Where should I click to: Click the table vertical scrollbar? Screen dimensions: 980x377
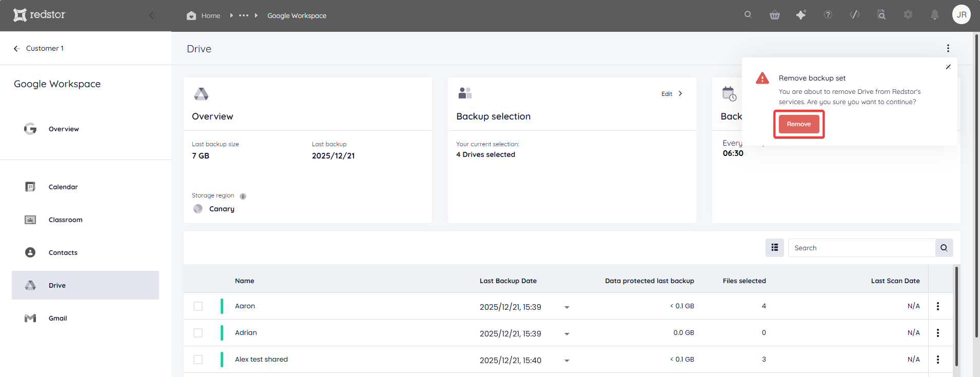pos(956,315)
